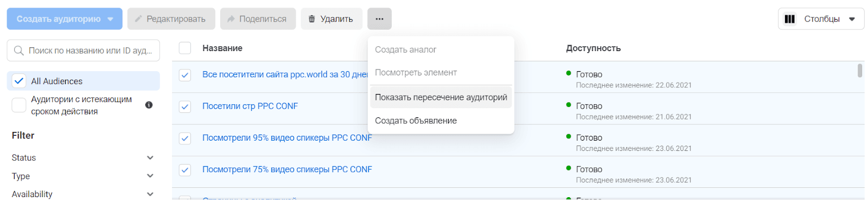Expand the Type filter
The height and width of the screenshot is (202, 868).
(150, 176)
